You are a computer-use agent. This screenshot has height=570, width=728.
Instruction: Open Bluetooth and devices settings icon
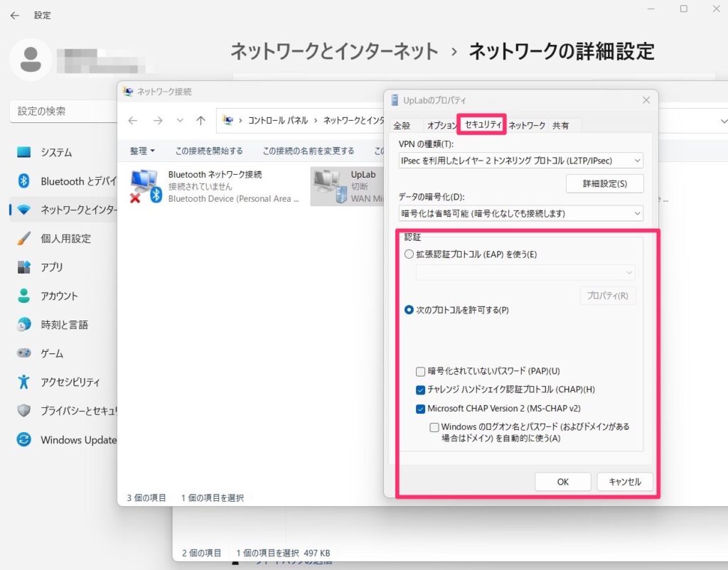[x=24, y=181]
